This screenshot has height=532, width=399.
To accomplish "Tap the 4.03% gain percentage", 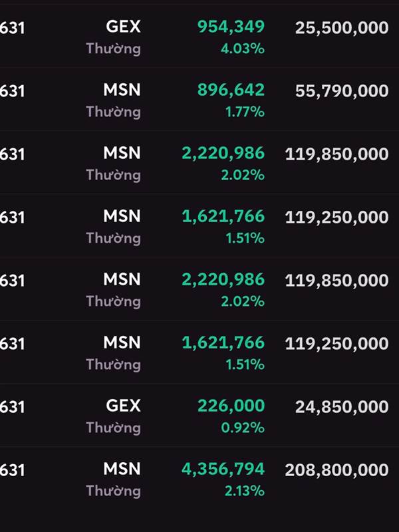I will pos(243,49).
